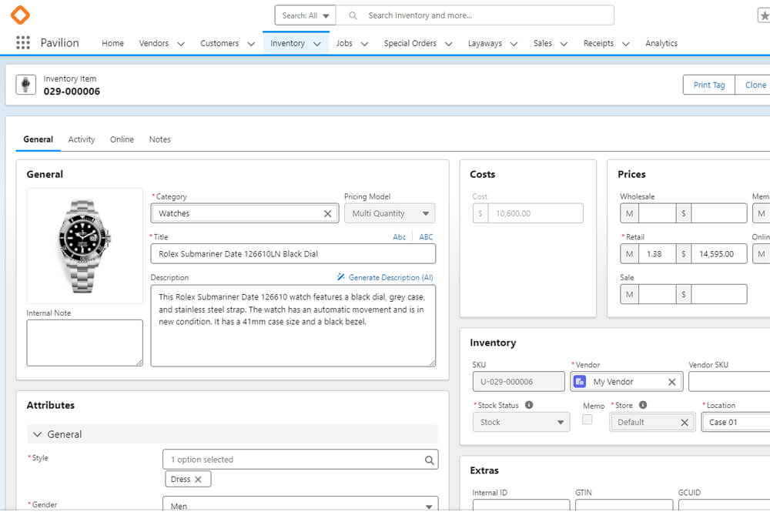Expand the Special Orders menu chevron
Viewport: 770px width, 532px height.
448,44
